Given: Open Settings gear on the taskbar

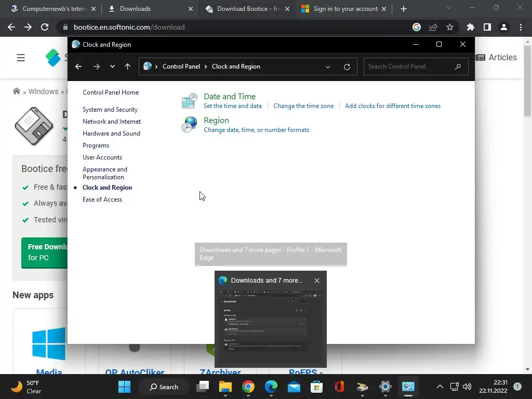Looking at the screenshot, I should pos(385,387).
